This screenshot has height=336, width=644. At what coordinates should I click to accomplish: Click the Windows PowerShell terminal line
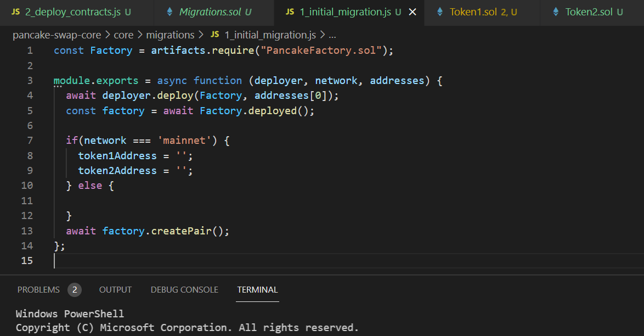point(70,314)
